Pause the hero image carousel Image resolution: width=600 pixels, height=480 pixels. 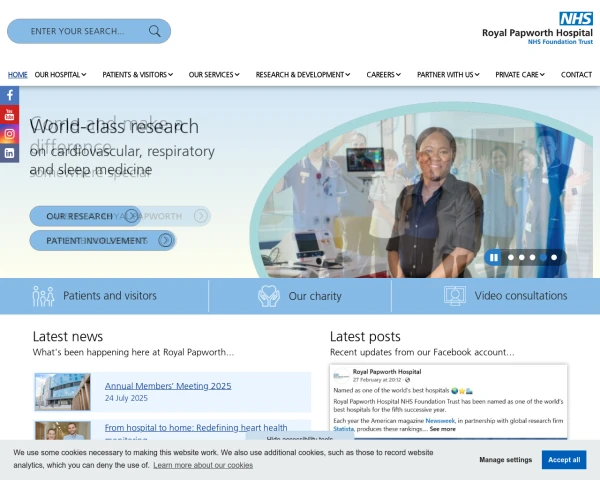point(494,258)
